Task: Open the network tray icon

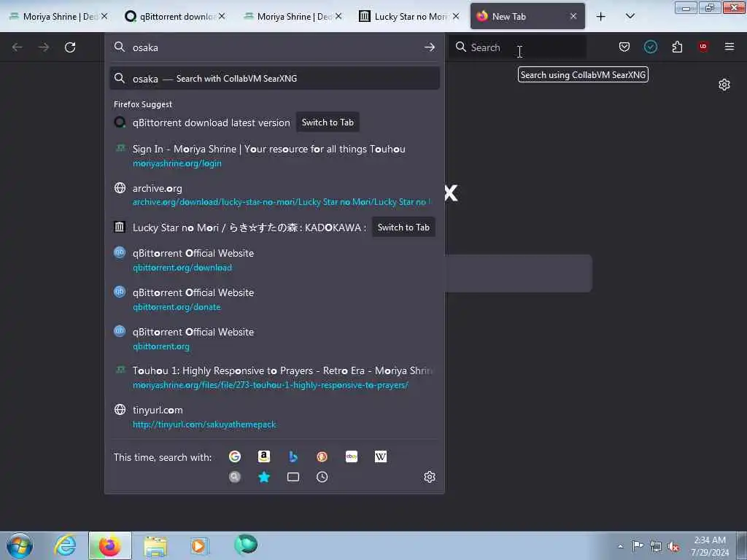Action: tap(656, 546)
